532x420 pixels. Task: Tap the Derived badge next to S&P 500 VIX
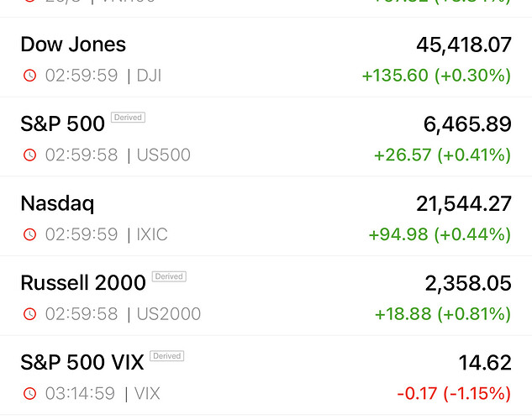tap(166, 356)
